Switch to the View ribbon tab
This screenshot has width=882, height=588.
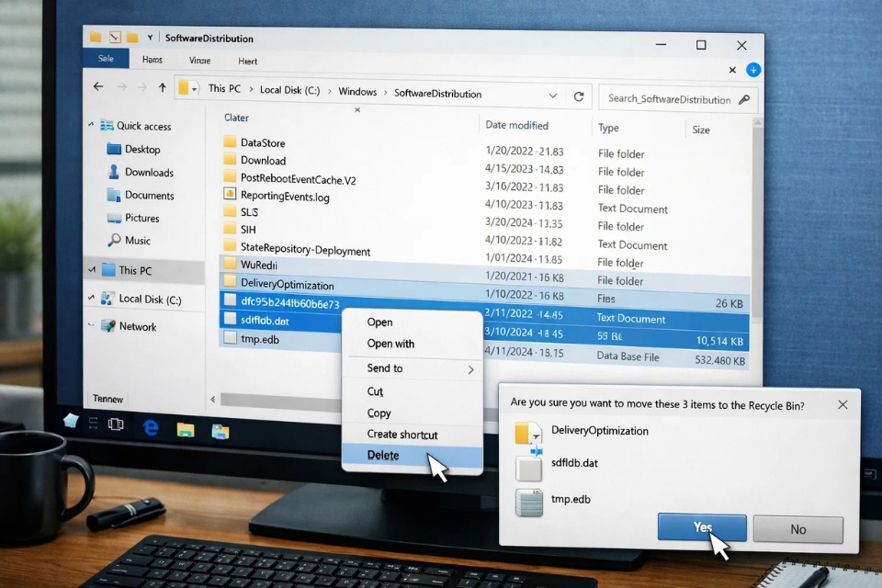tap(201, 59)
